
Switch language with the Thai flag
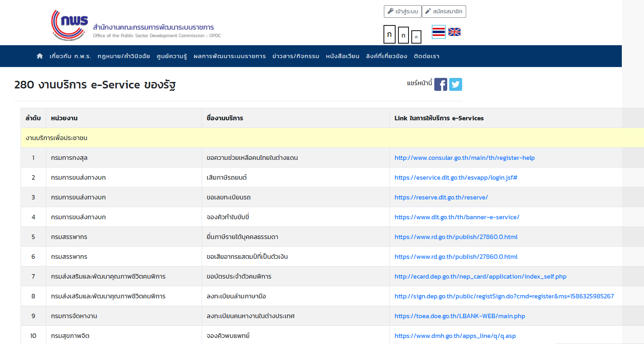(439, 32)
